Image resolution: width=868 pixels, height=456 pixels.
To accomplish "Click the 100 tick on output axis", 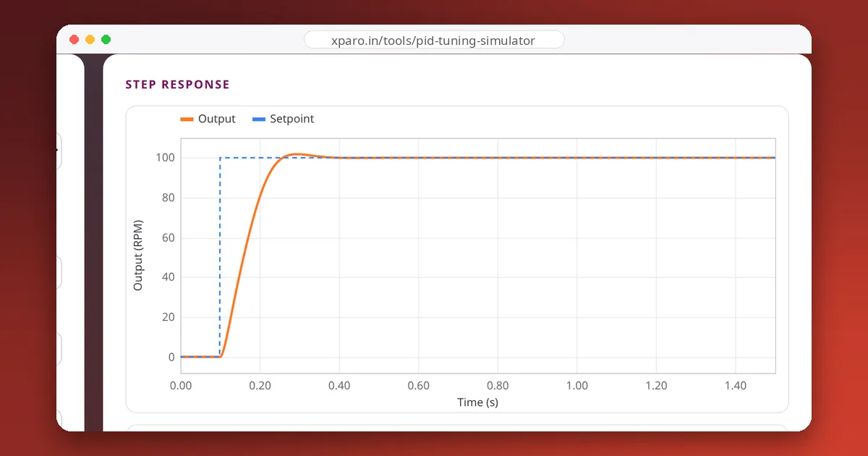I will coord(166,158).
